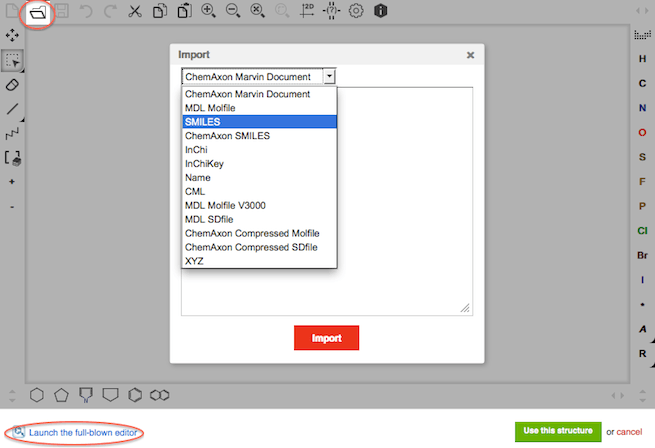655x448 pixels.
Task: Insert benzene ring template
Action: click(x=135, y=395)
